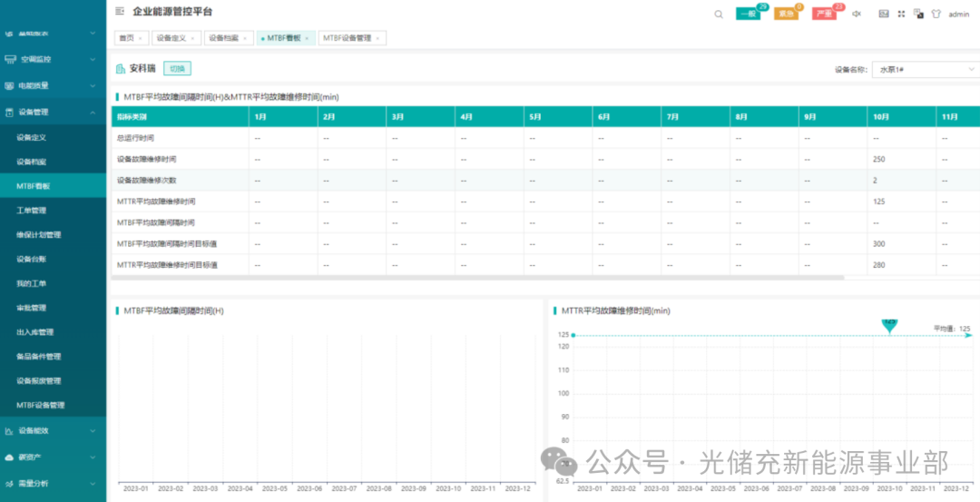Image resolution: width=980 pixels, height=502 pixels.
Task: Click the 设备管理 sidebar icon
Action: [x=9, y=113]
